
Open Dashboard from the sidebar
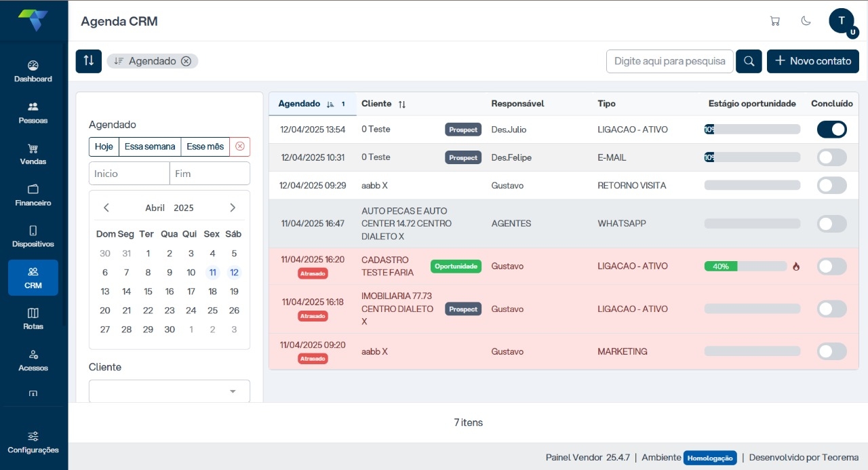33,71
